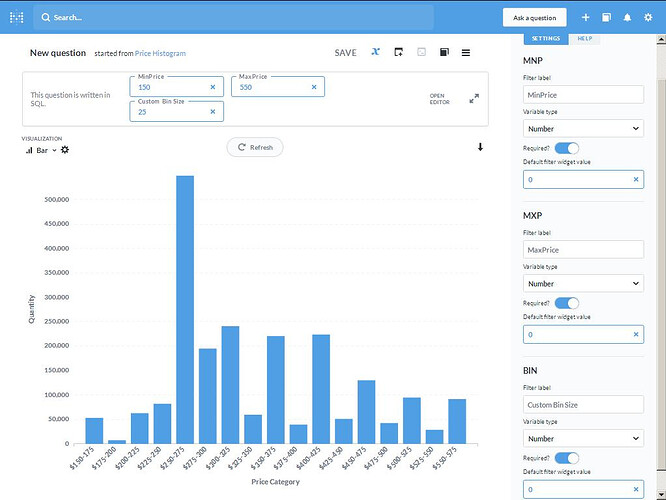Click the MNP default value field

click(x=583, y=180)
